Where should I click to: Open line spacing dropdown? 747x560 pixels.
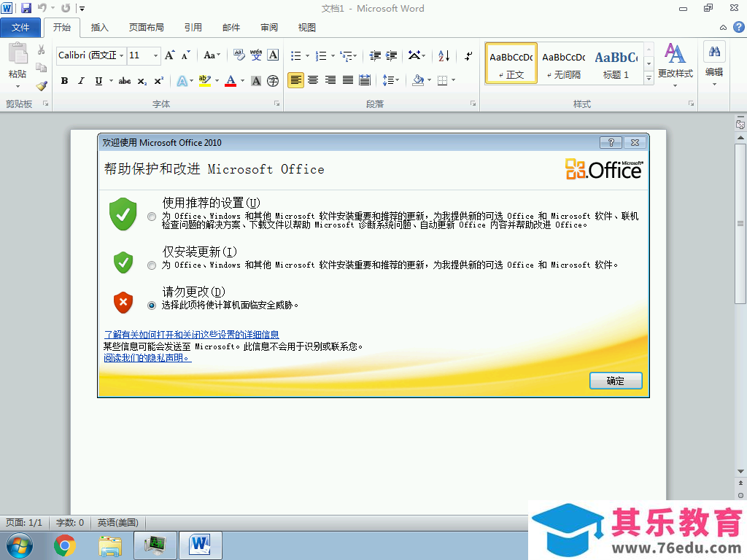(x=391, y=80)
